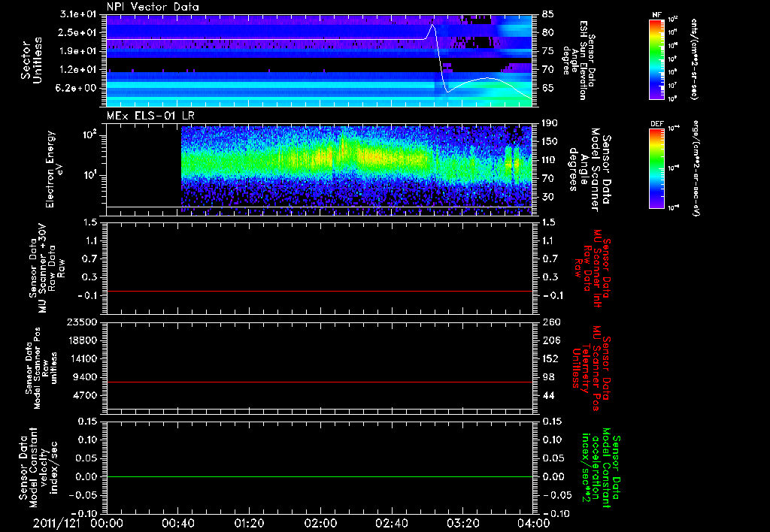This screenshot has height=532, width=770.
Task: Click the "3.1e+01" sector tick value
Action: [78, 14]
